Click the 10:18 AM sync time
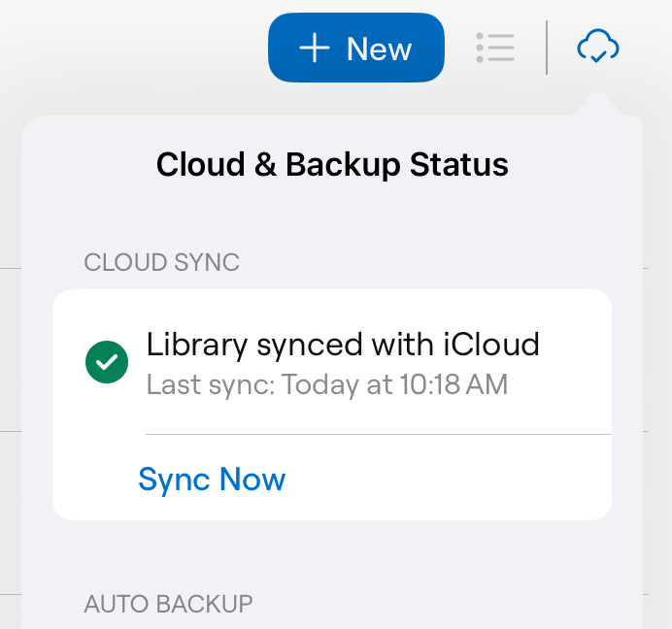 (453, 384)
